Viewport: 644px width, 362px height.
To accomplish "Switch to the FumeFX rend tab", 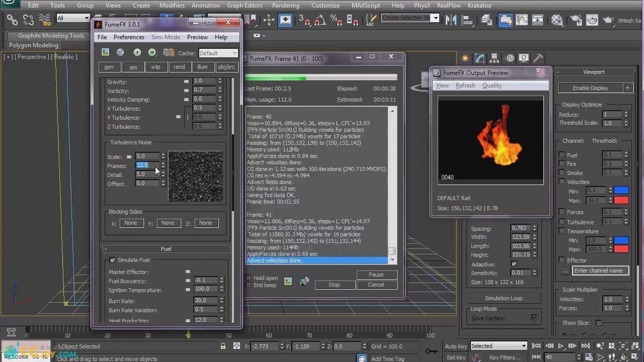I will pos(179,67).
